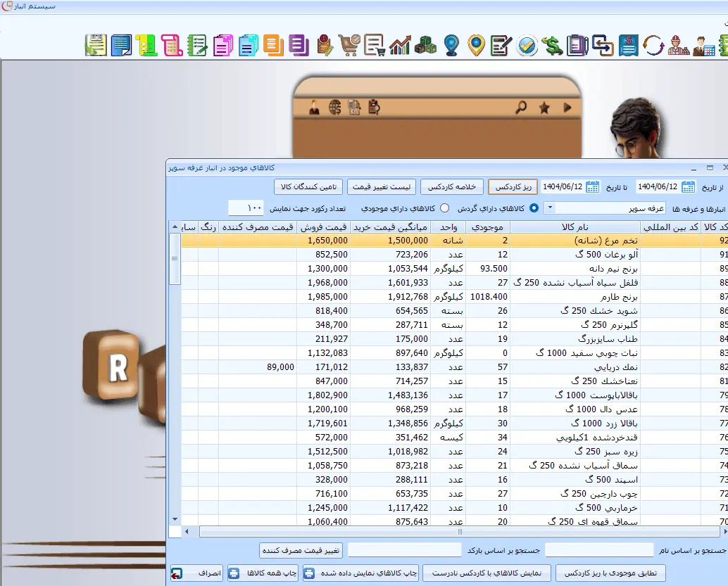Click the circular refresh arrows icon

(x=654, y=46)
